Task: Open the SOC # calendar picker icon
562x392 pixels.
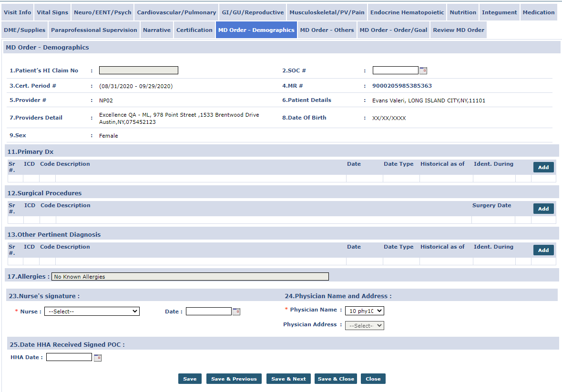Action: [x=423, y=70]
